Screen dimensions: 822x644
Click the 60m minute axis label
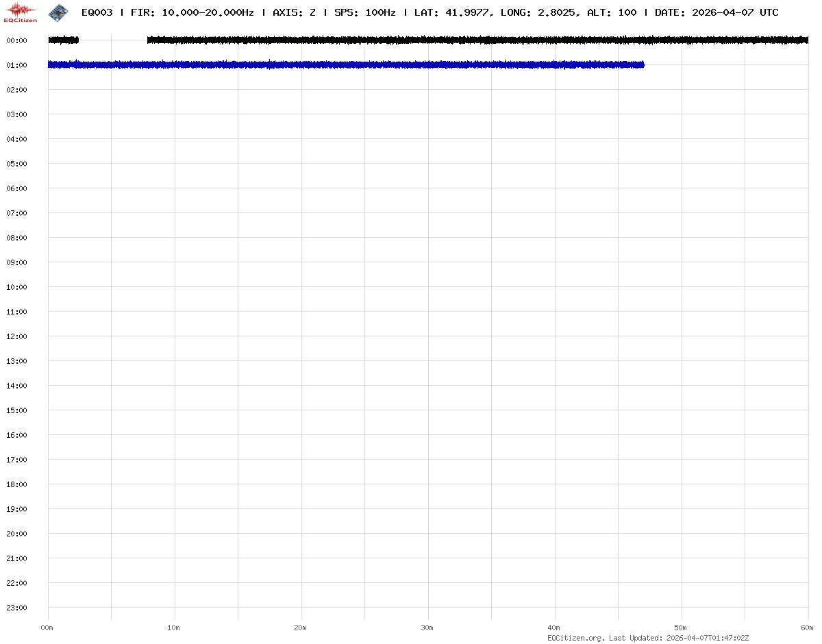pos(808,628)
